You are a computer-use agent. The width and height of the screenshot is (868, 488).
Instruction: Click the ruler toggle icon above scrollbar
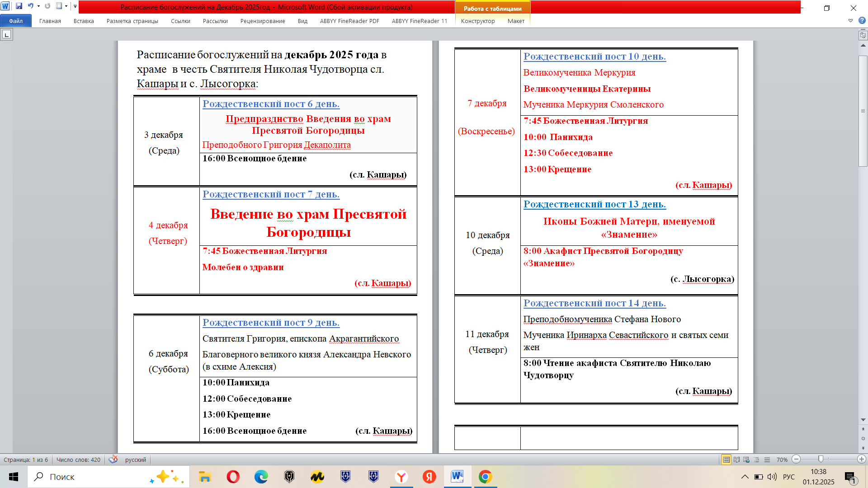click(x=863, y=35)
